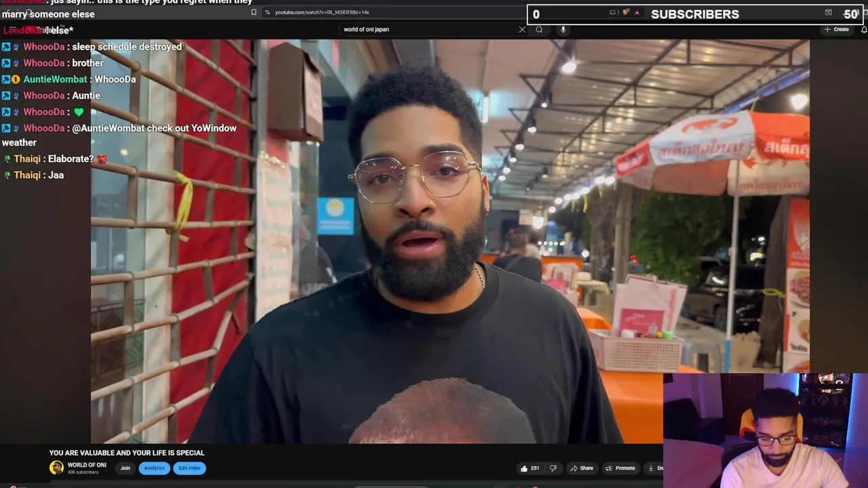Open the YouTube Create button

point(837,29)
